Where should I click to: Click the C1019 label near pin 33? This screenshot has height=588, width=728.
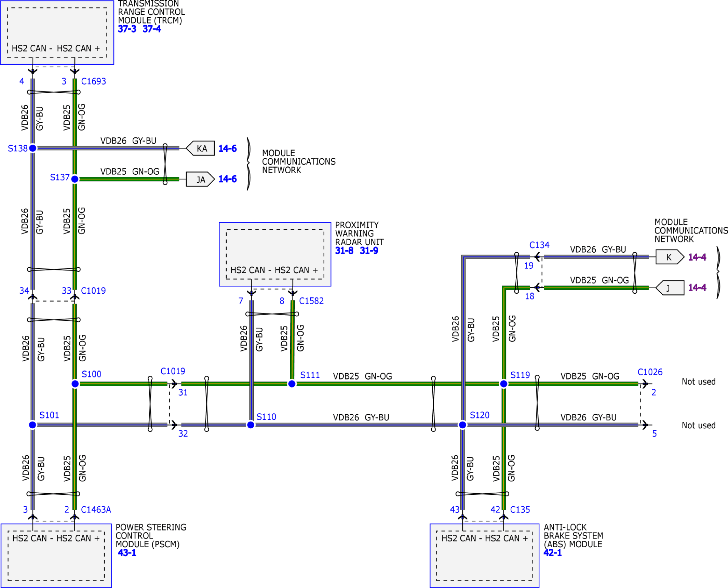click(x=93, y=291)
